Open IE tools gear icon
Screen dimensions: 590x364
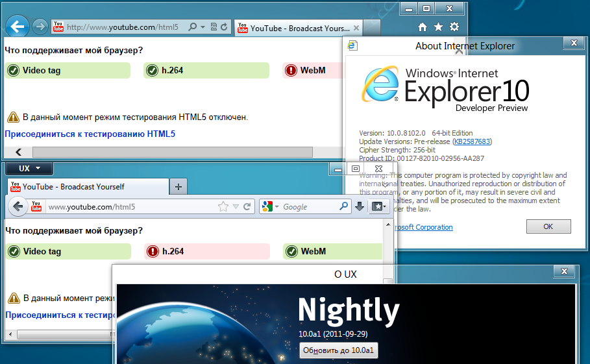[x=454, y=27]
